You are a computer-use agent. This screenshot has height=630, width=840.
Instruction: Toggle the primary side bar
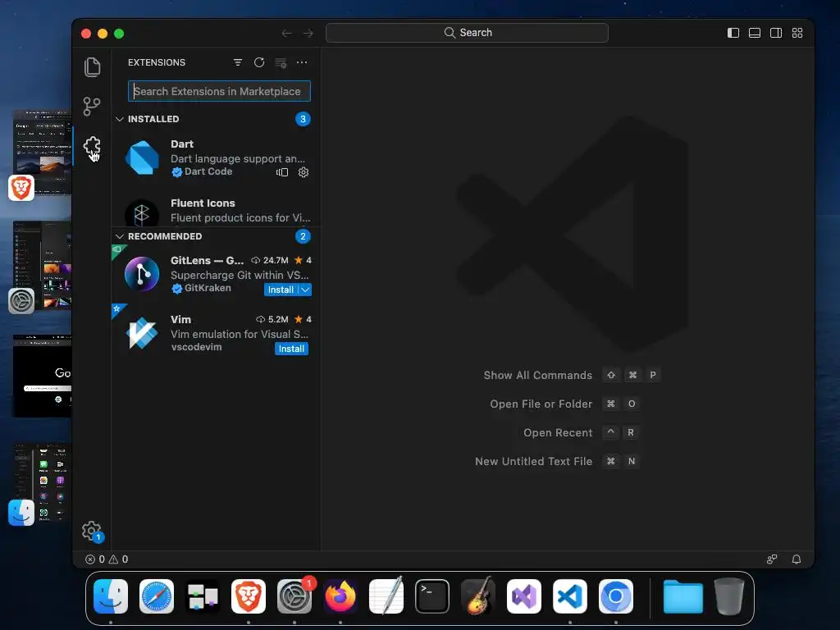point(733,33)
